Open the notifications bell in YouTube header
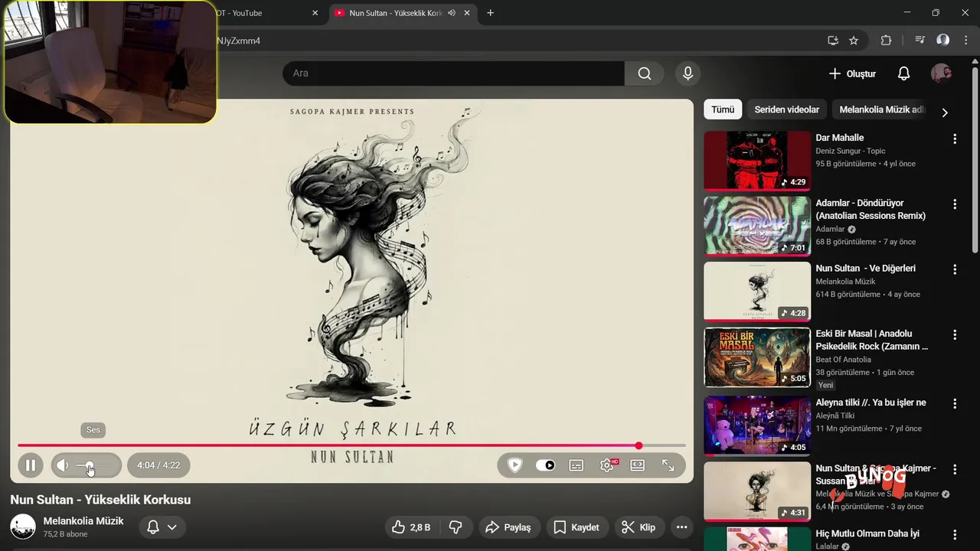Viewport: 980px width, 551px height. tap(903, 73)
